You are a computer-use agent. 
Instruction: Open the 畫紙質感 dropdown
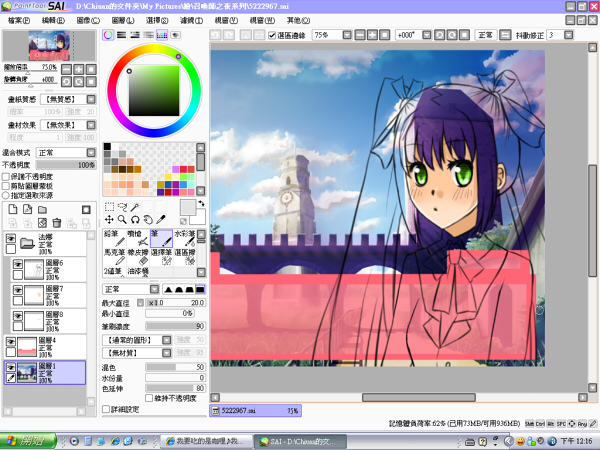click(91, 99)
